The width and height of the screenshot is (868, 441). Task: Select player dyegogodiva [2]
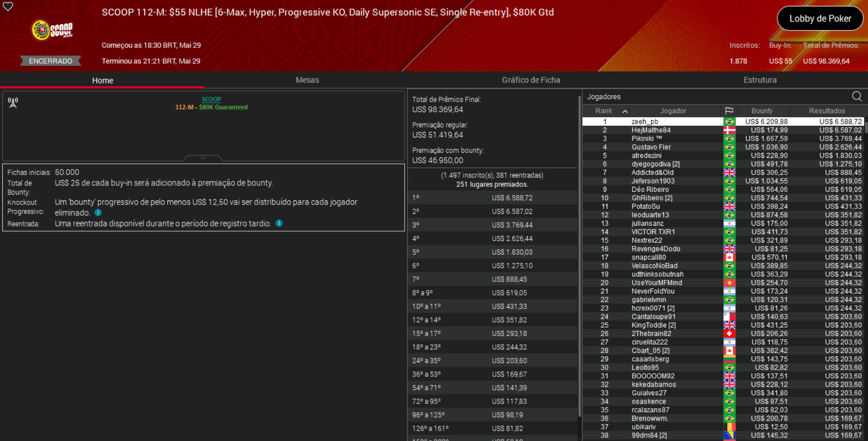point(655,164)
